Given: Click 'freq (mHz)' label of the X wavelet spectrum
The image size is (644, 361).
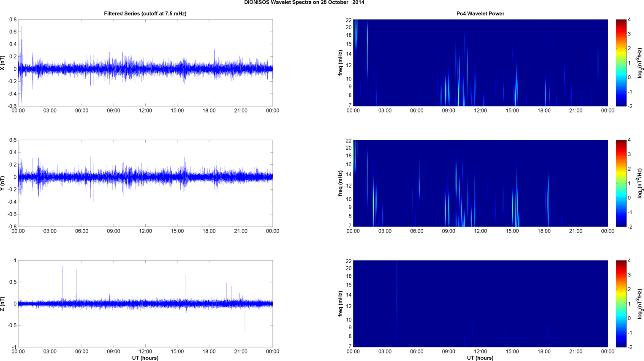Looking at the screenshot, I should [340, 63].
